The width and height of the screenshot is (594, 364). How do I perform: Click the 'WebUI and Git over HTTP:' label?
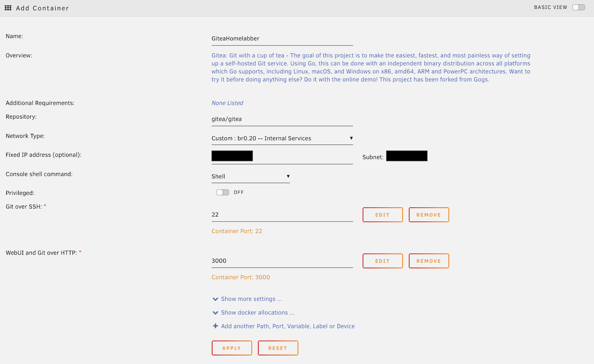point(41,253)
